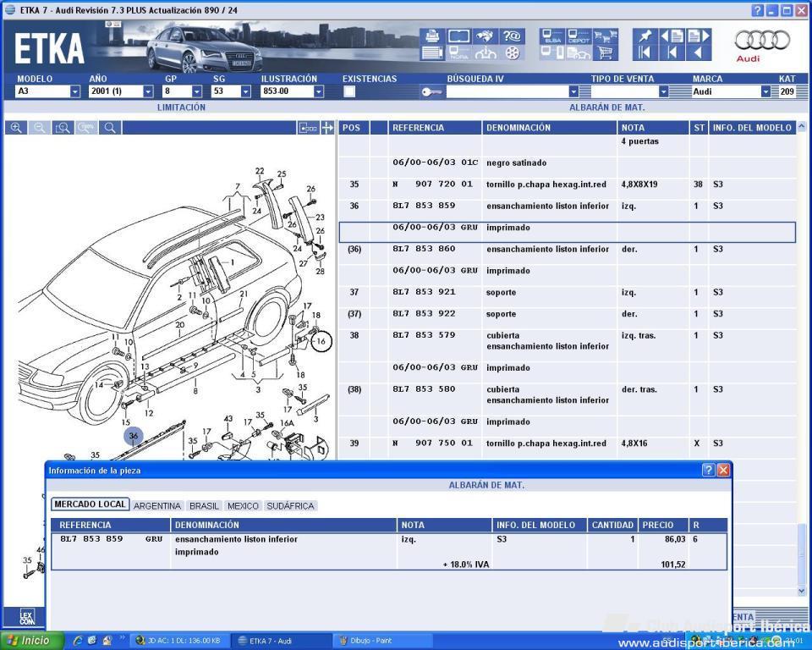Expand the Ilustración 853-00 dropdown
The width and height of the screenshot is (812, 650).
tap(318, 91)
